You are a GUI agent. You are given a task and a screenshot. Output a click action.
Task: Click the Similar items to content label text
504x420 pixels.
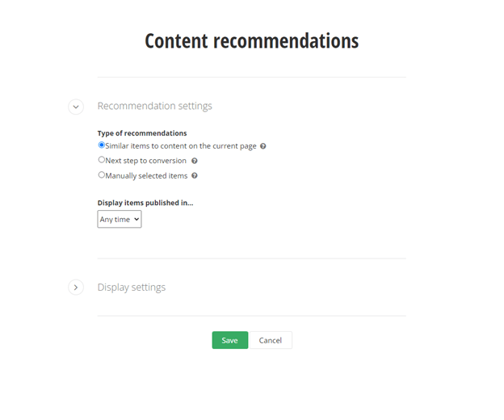coord(181,146)
